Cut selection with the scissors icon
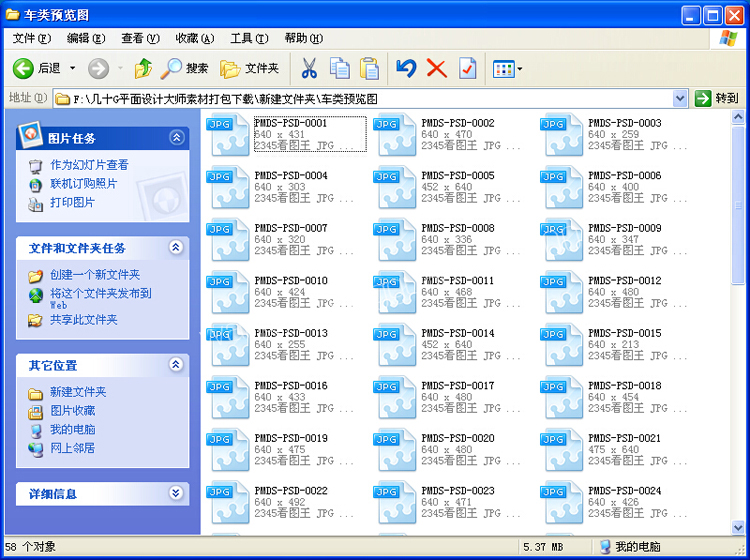 tap(309, 69)
